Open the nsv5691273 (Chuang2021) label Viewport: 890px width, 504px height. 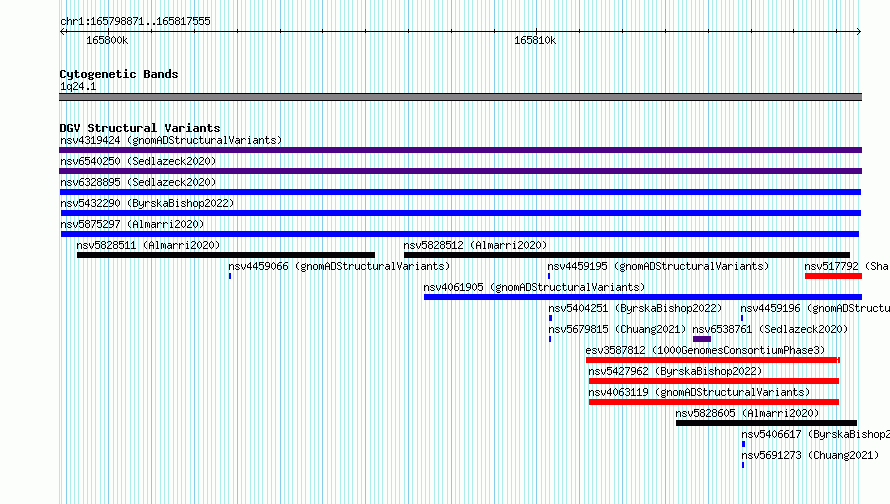[x=810, y=455]
